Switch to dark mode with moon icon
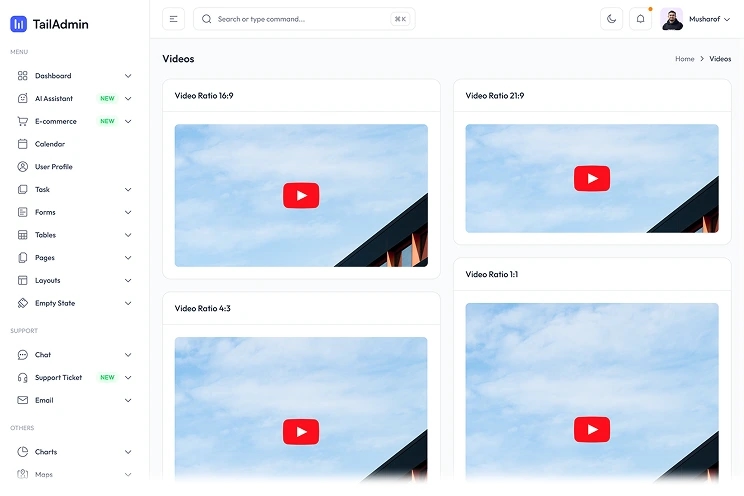This screenshot has height=496, width=744. coord(611,19)
